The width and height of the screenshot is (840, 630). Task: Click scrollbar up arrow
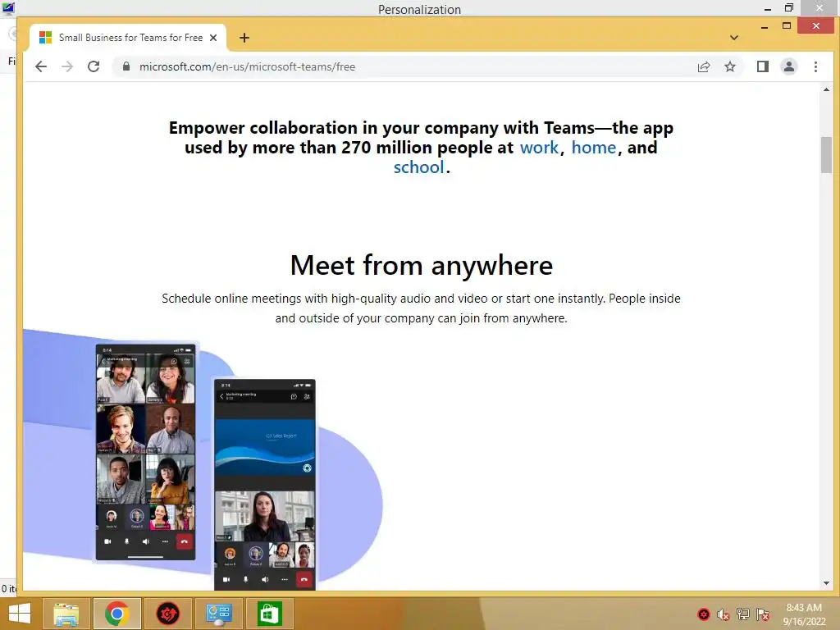826,89
